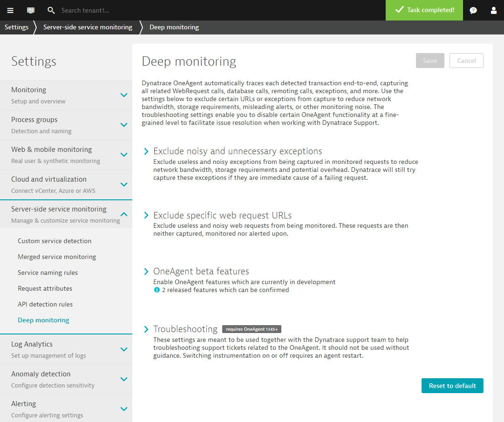
Task: Open Service naming rules
Action: click(48, 272)
